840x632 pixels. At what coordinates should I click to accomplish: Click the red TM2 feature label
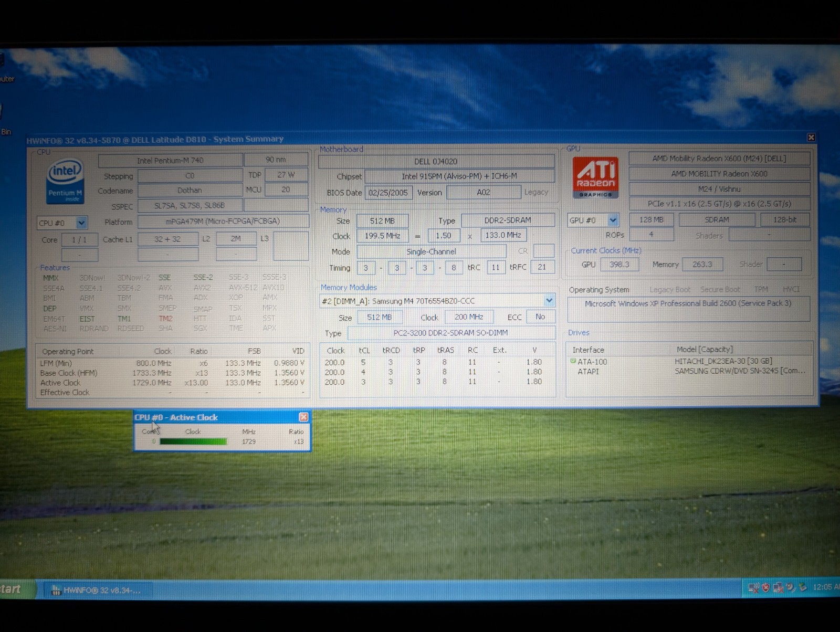pyautogui.click(x=165, y=318)
